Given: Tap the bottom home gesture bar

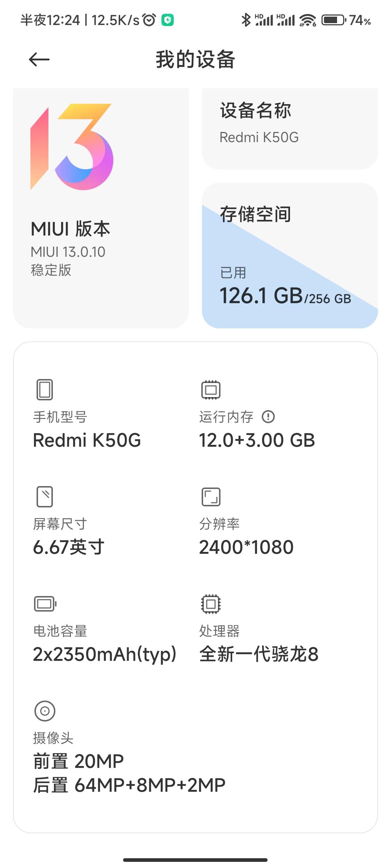Looking at the screenshot, I should [x=195, y=860].
